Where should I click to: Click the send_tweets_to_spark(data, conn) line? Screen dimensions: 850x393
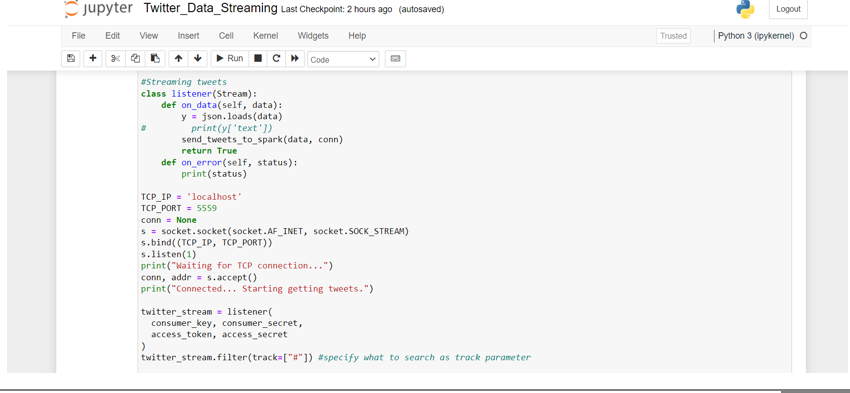(262, 139)
